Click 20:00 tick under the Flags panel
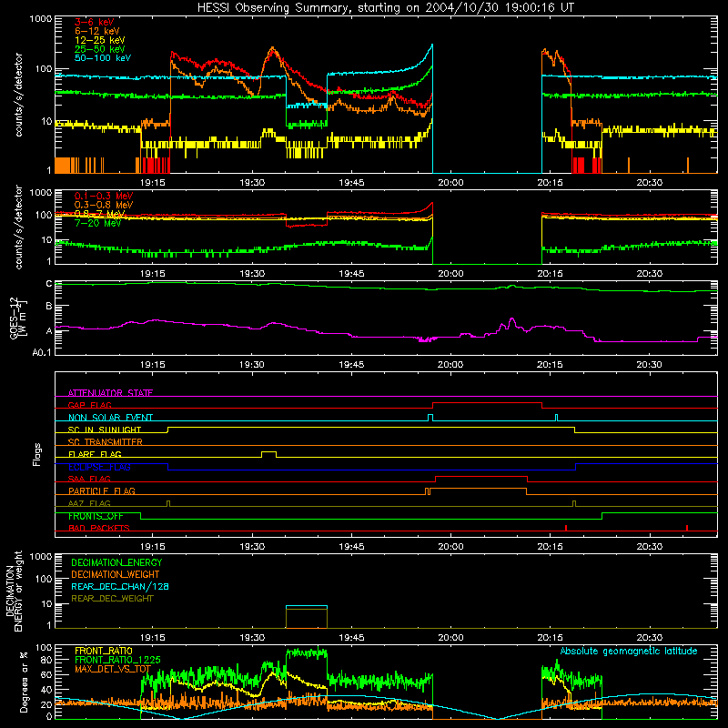This screenshot has height=728, width=728. 450,547
